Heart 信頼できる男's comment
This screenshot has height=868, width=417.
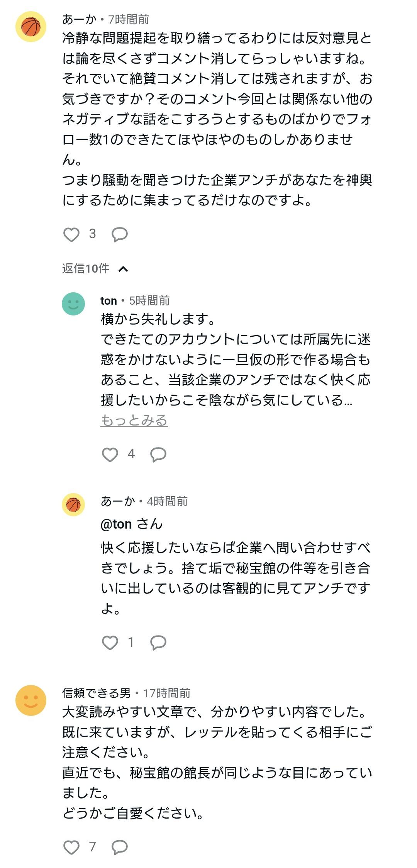pyautogui.click(x=71, y=847)
